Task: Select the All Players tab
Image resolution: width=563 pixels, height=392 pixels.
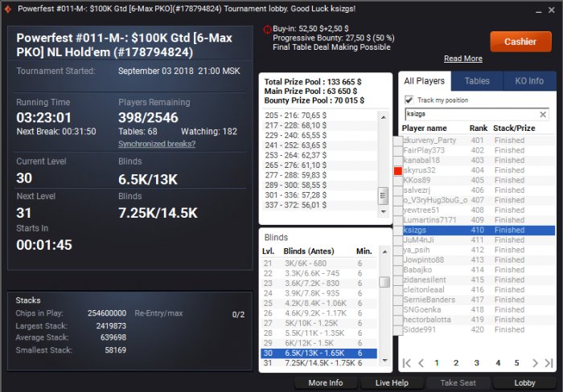Action: click(x=425, y=81)
